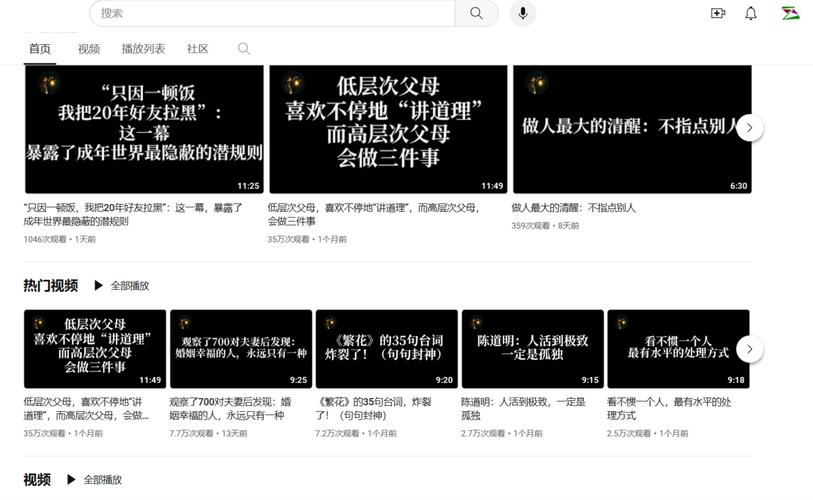Viewport: 813px width, 500px height.
Task: Open the create video icon
Action: [718, 13]
